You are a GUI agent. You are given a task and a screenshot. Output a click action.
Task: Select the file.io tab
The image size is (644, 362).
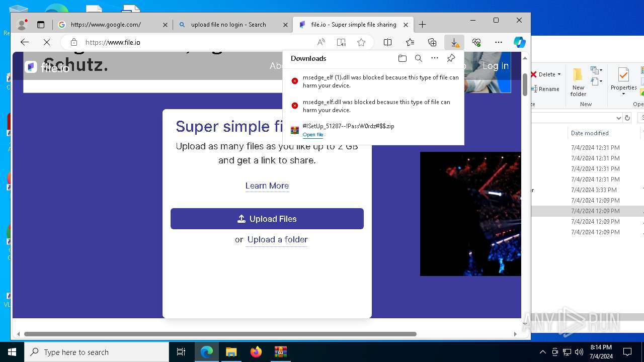coord(353,24)
